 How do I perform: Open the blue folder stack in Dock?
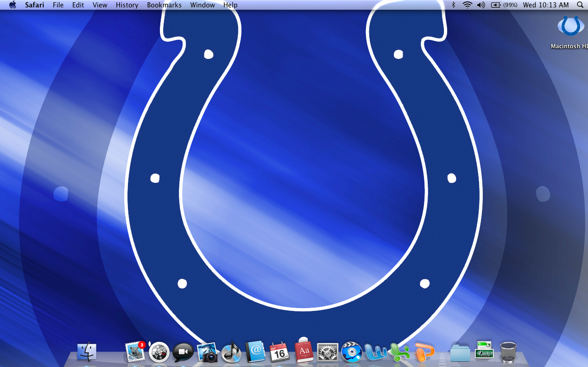pos(460,353)
